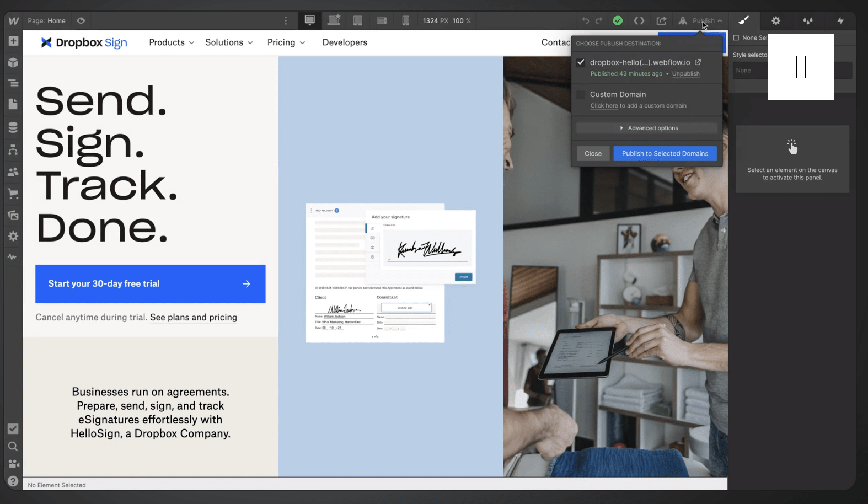Expand Advanced options in publish dialog
The height and width of the screenshot is (504, 868).
tap(647, 128)
